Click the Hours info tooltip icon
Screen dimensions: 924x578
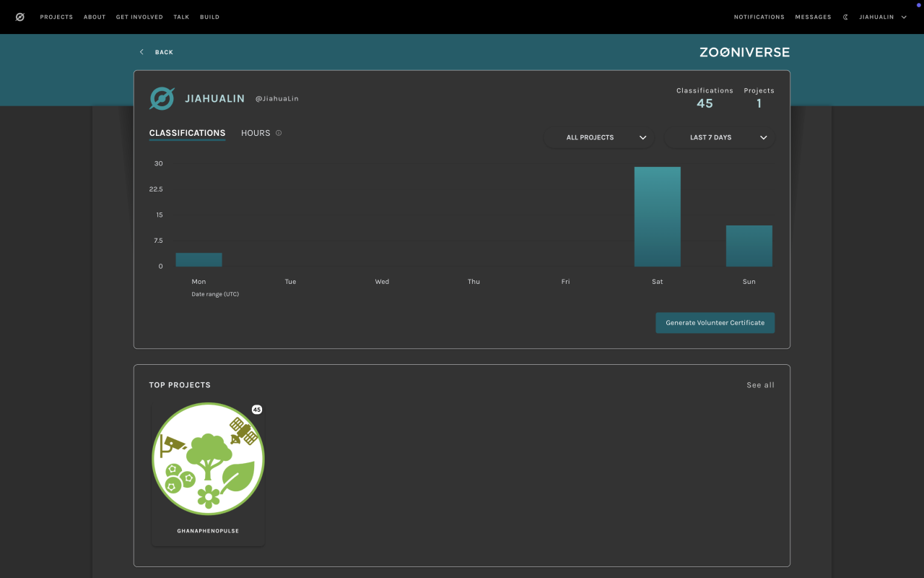click(279, 133)
